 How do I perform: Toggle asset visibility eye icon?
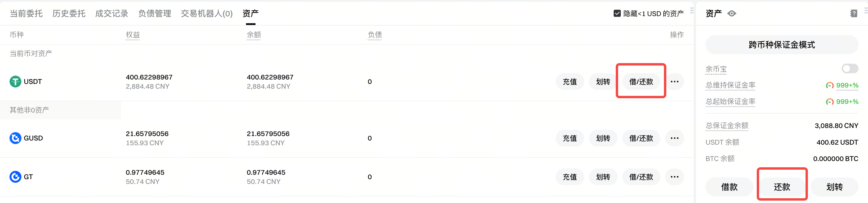[x=731, y=13]
